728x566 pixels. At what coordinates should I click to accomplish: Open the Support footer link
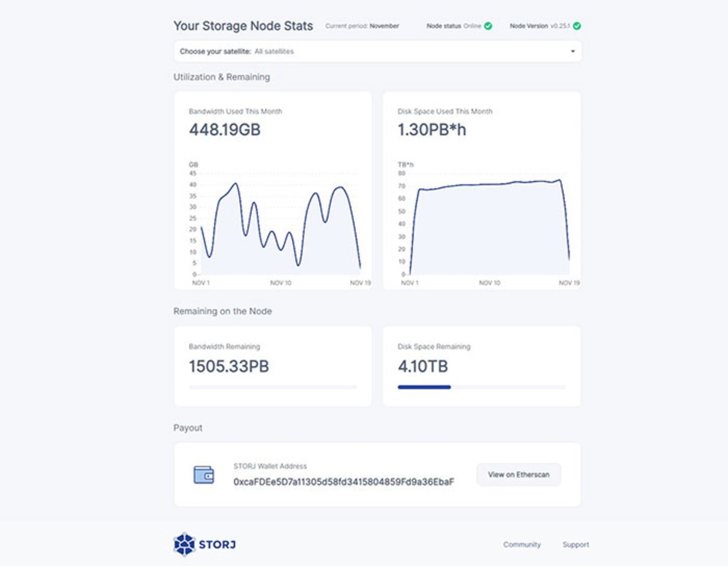(576, 544)
